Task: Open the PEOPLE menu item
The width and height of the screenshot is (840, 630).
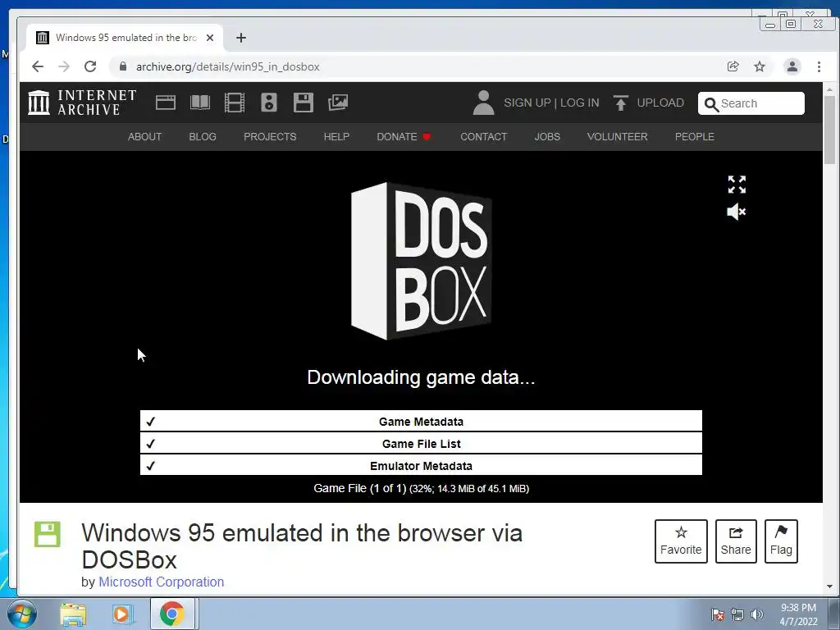Action: [694, 137]
